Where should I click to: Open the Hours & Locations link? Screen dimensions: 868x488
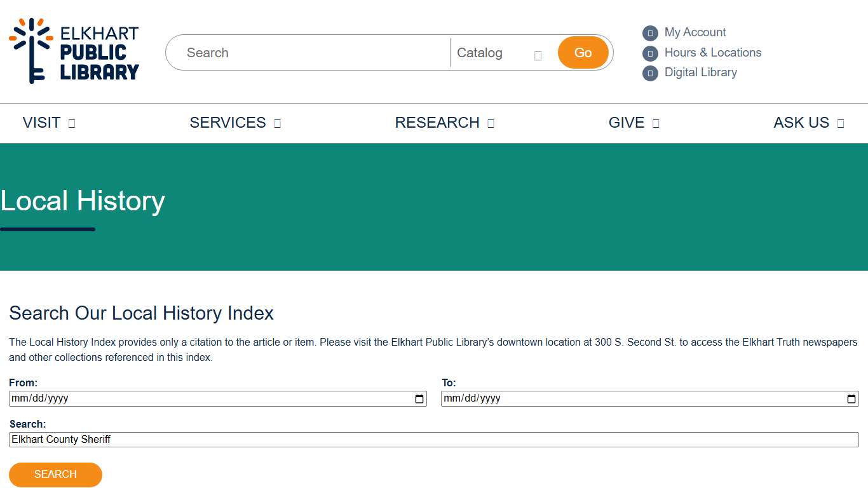pos(712,53)
